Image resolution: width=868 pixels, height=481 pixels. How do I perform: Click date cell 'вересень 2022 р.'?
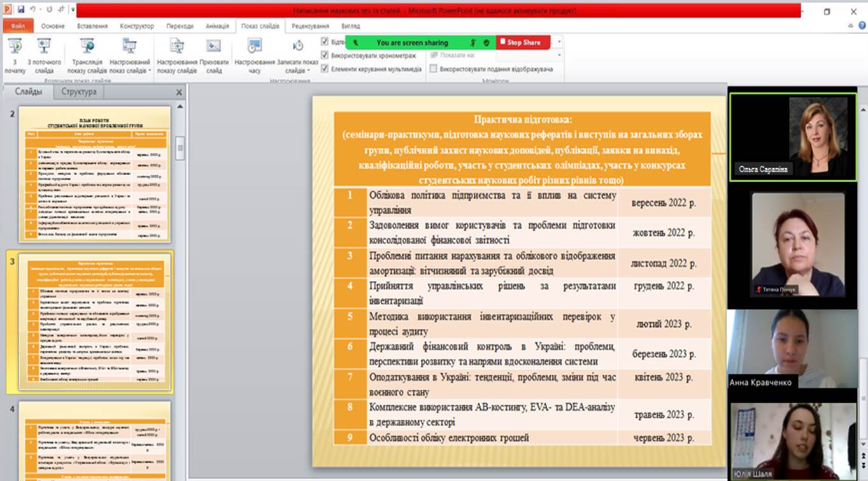tap(664, 202)
